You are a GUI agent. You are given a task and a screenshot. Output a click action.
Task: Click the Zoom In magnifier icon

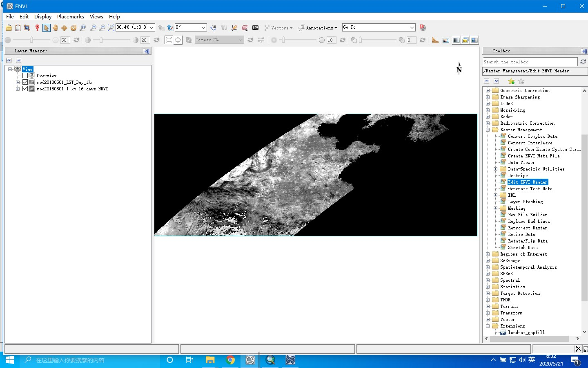coord(93,28)
